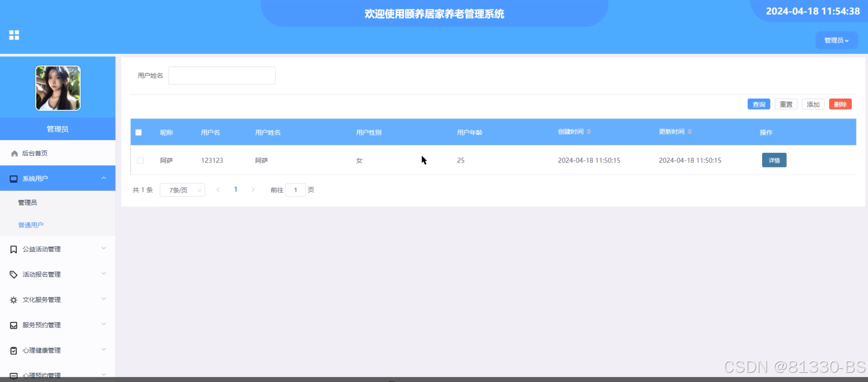Click the 添加 add button

813,104
